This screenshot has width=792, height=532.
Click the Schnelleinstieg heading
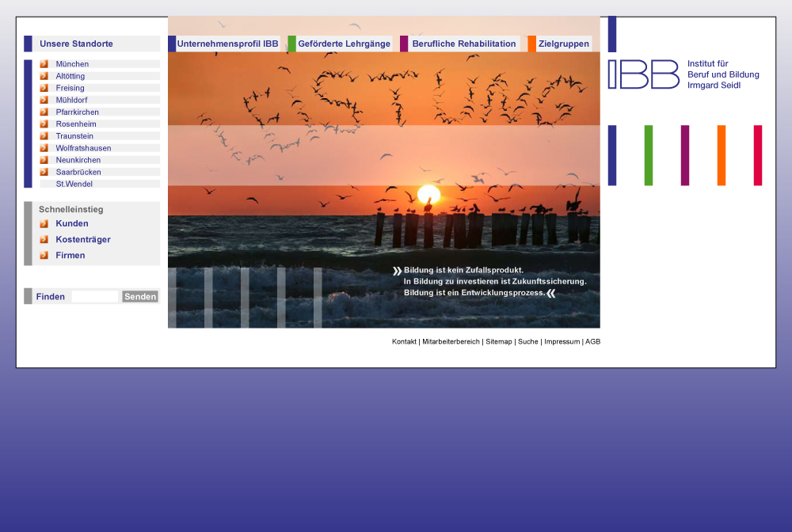(71, 210)
